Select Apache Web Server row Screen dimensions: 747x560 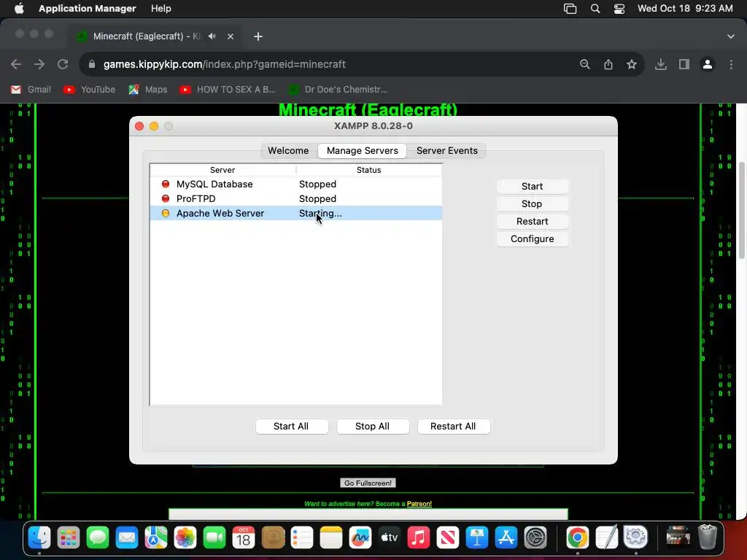pos(296,214)
